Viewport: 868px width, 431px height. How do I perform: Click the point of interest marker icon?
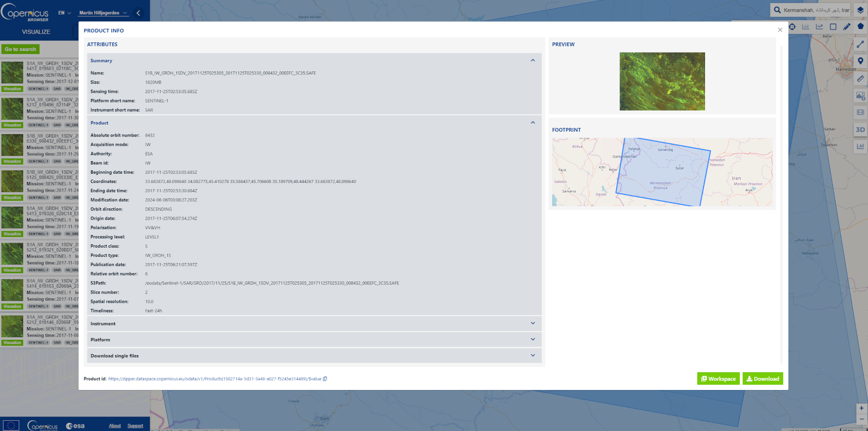[x=860, y=61]
